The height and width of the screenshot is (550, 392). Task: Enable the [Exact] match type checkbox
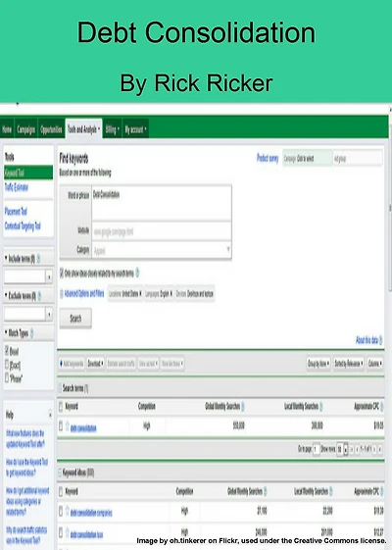click(7, 365)
